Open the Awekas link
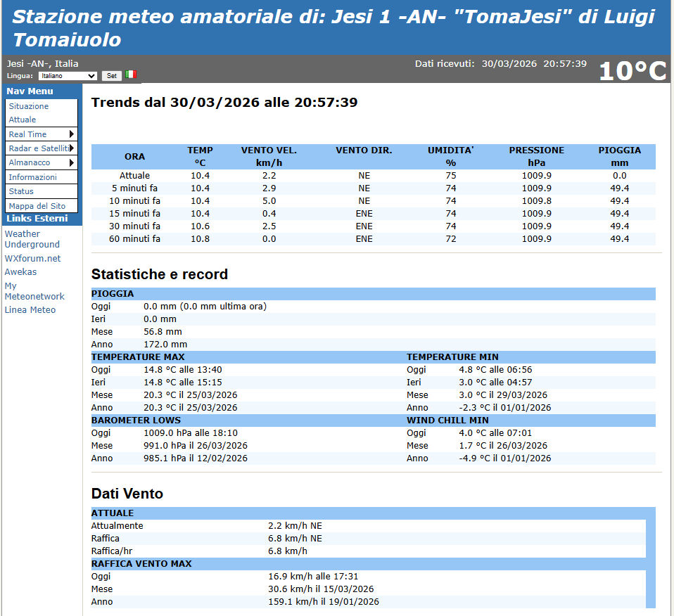This screenshot has height=616, width=674. pos(20,272)
